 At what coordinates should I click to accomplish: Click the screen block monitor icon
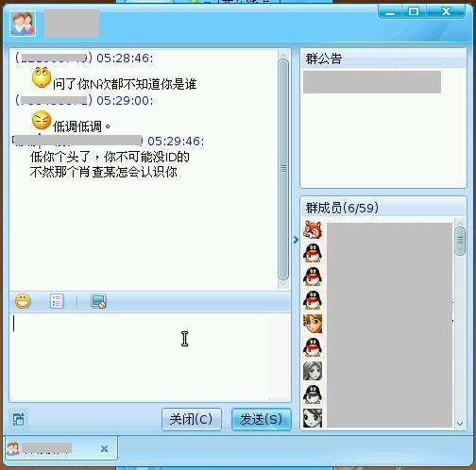[98, 301]
